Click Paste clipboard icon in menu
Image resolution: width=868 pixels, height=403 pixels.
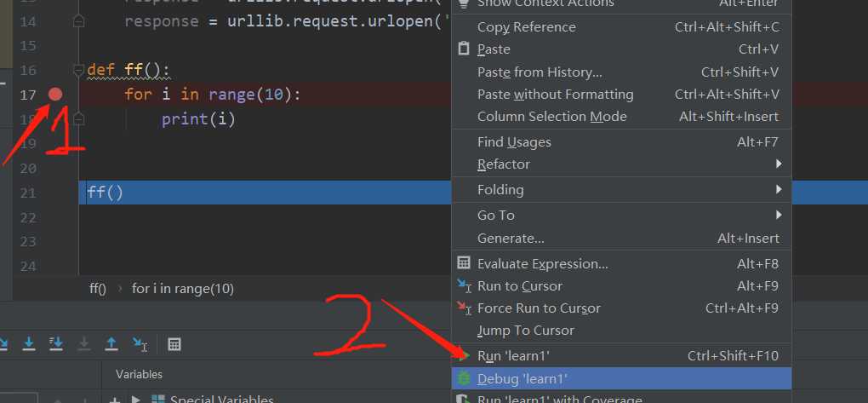point(464,49)
